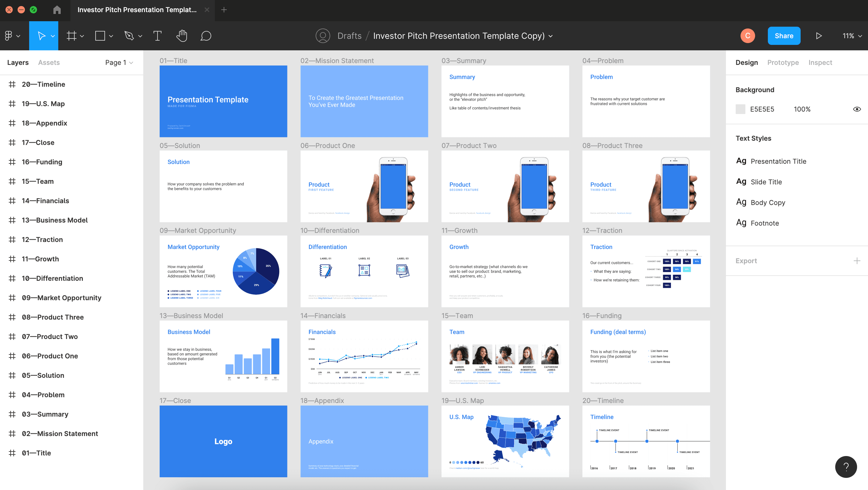868x490 pixels.
Task: Click the background color swatch E5E5E5
Action: [740, 109]
